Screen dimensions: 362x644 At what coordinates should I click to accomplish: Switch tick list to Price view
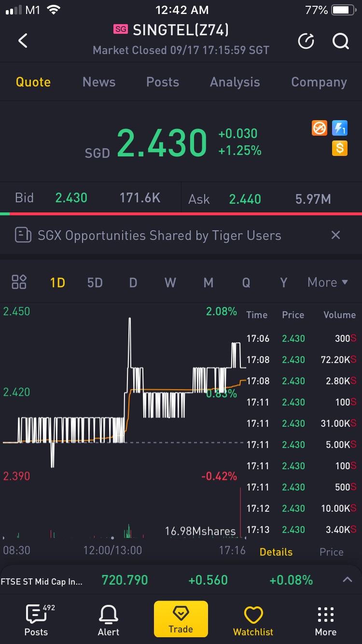pyautogui.click(x=332, y=552)
